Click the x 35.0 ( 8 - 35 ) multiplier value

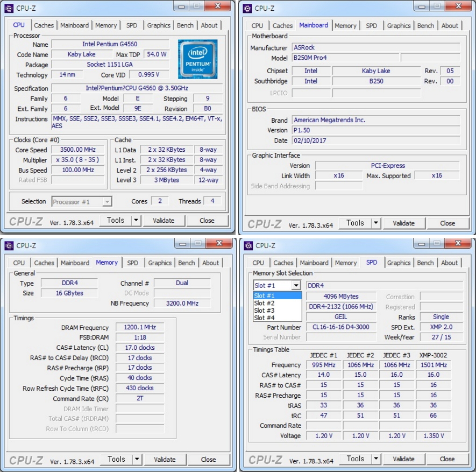tap(77, 160)
